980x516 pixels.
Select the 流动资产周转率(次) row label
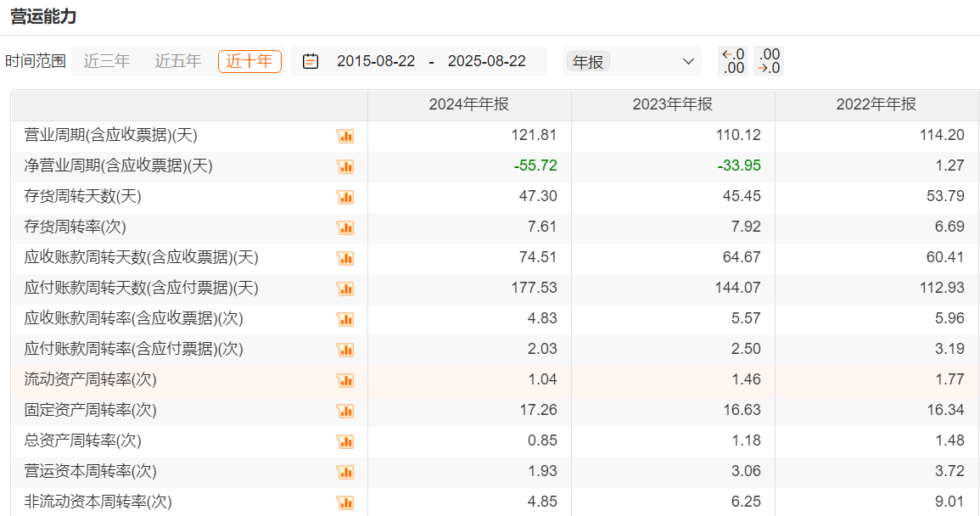[90, 379]
